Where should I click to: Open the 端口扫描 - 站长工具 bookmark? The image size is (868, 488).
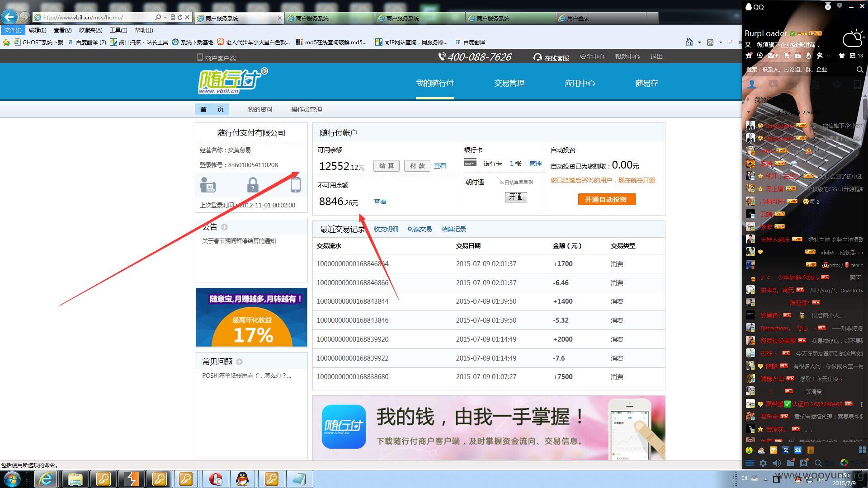pos(139,42)
